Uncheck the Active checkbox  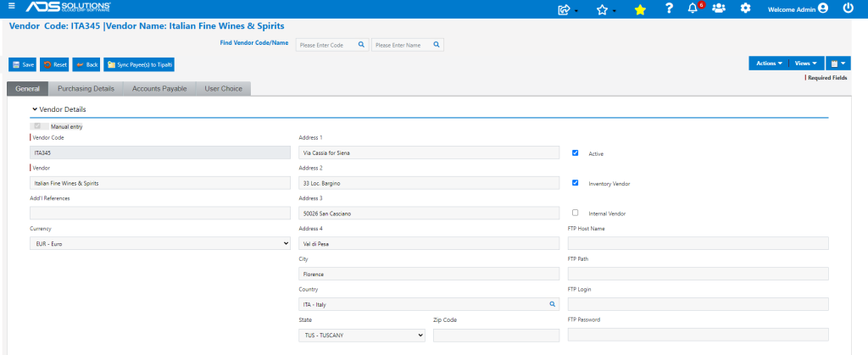pos(576,153)
